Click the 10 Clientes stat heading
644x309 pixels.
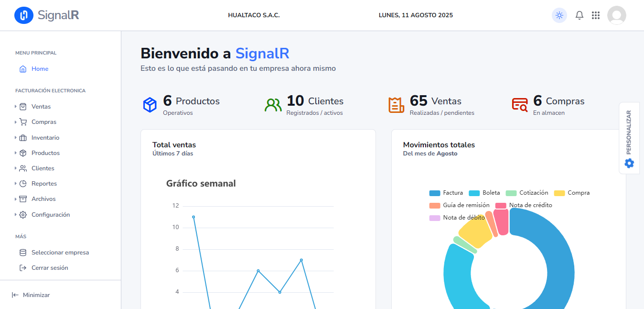tap(315, 101)
